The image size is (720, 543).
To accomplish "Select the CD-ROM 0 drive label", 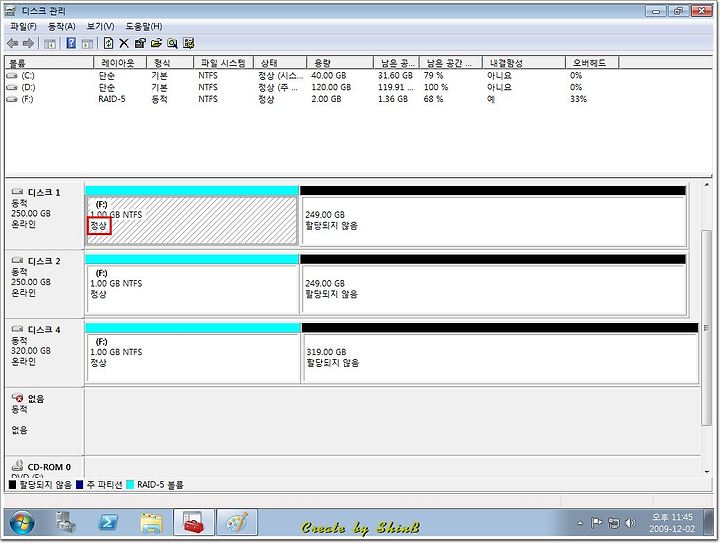I will (x=44, y=467).
